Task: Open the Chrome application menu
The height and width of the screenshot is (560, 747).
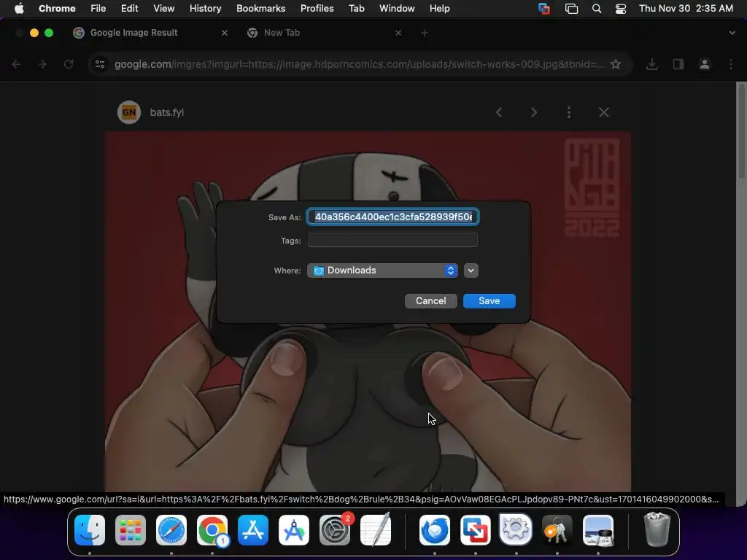Action: point(57,8)
